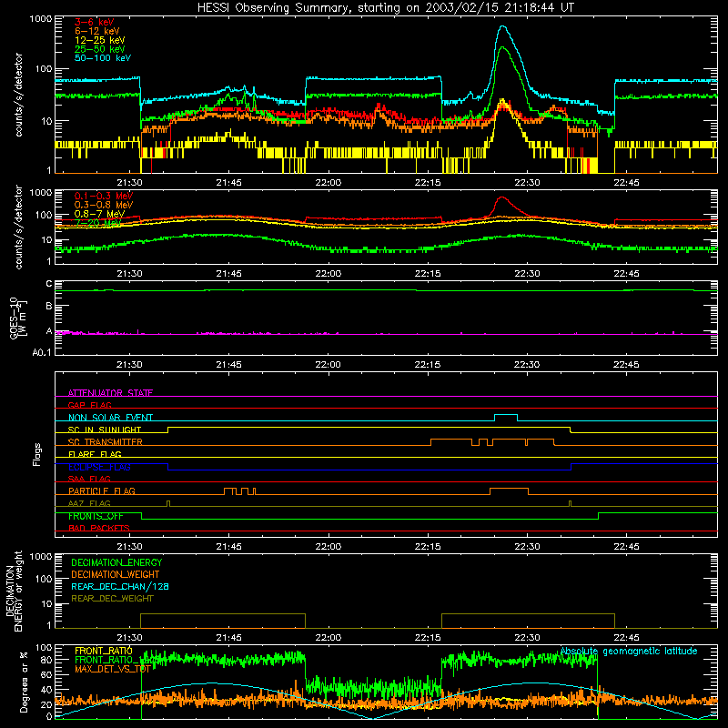
Task: Select the DECIMATION_ENERGY legend label
Action: point(116,562)
